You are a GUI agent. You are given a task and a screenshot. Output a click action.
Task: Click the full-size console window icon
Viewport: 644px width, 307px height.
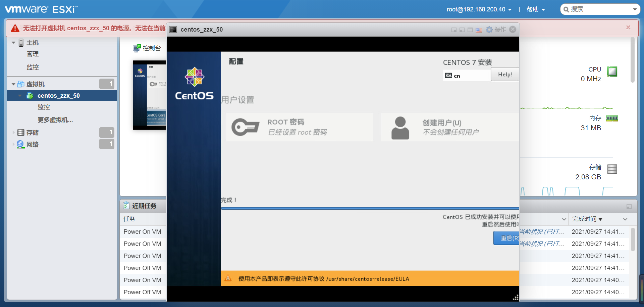click(x=470, y=30)
